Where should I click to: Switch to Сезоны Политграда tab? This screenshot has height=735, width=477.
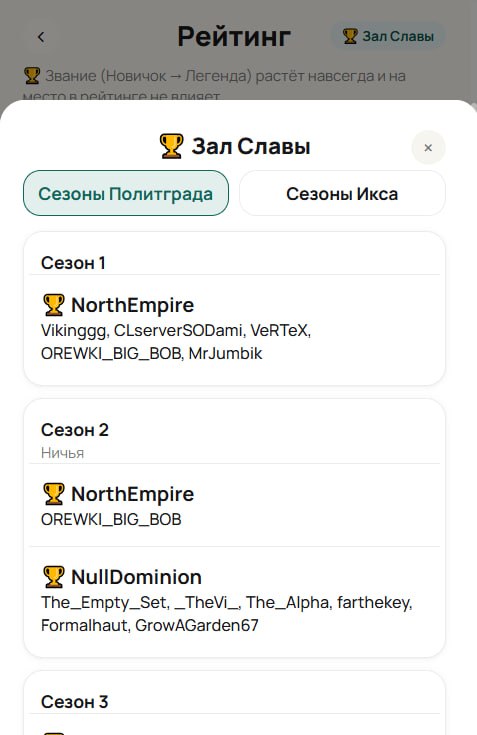[126, 193]
